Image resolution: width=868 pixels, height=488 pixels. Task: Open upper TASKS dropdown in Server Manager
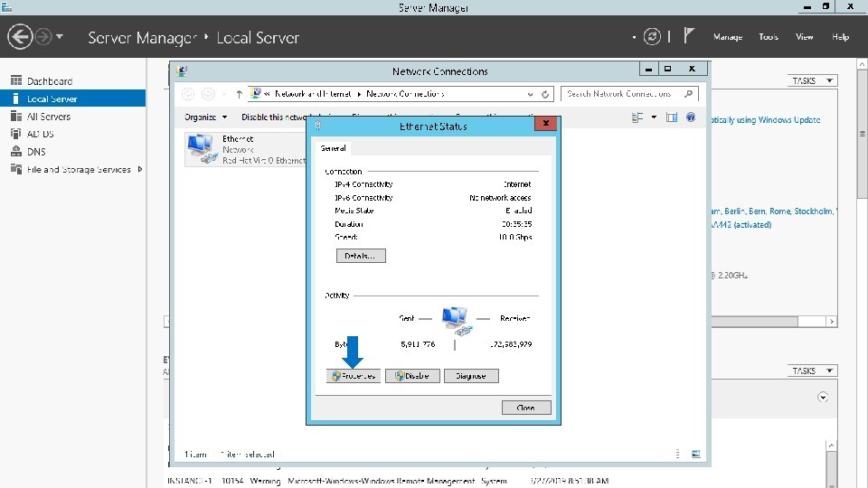click(x=812, y=80)
